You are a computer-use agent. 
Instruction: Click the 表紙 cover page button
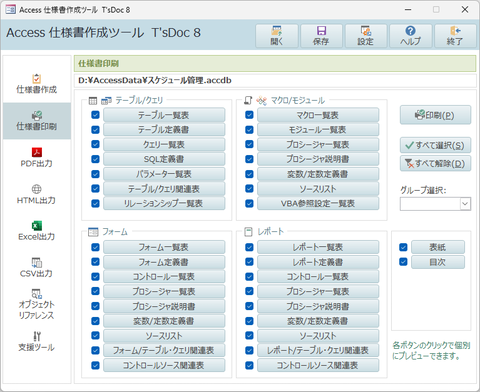(x=438, y=247)
